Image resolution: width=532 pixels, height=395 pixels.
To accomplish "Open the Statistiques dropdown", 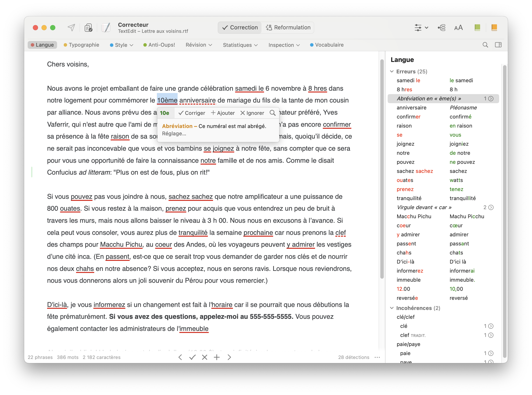I will (x=240, y=45).
